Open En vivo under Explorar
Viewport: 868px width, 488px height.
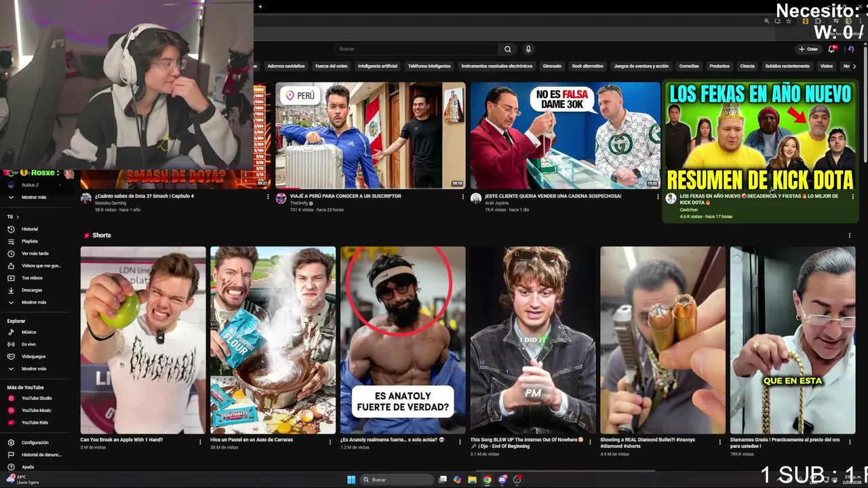pos(28,344)
